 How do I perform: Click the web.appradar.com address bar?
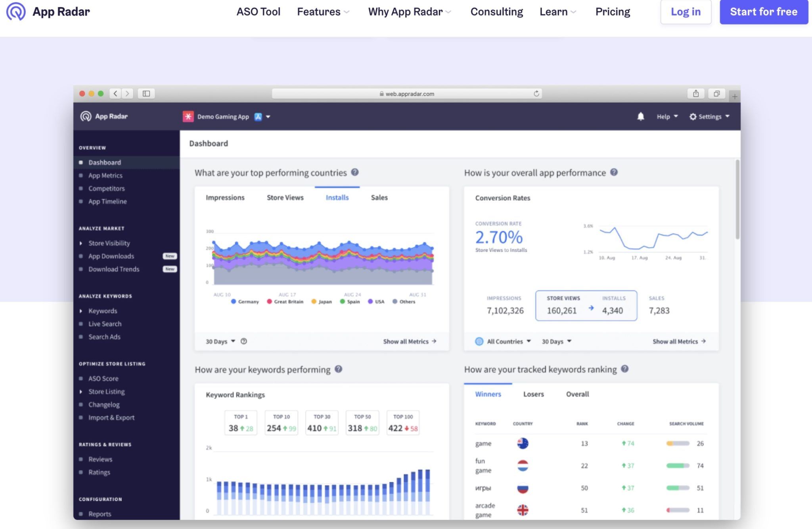(407, 94)
